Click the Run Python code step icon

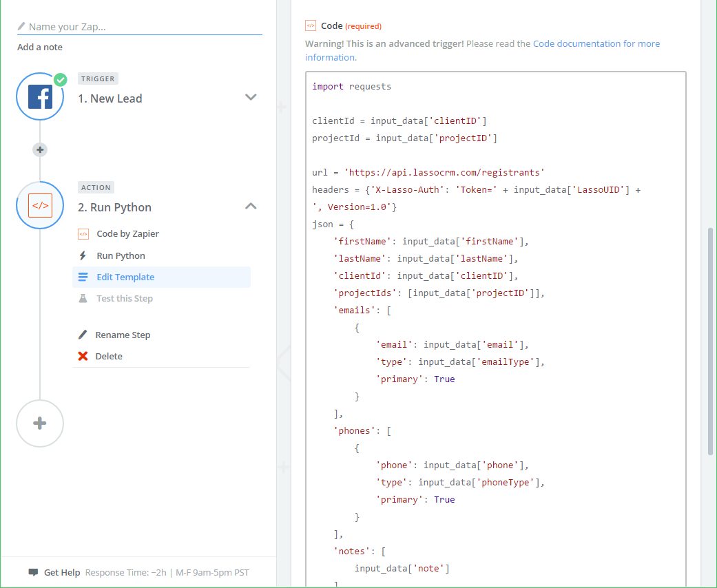40,205
